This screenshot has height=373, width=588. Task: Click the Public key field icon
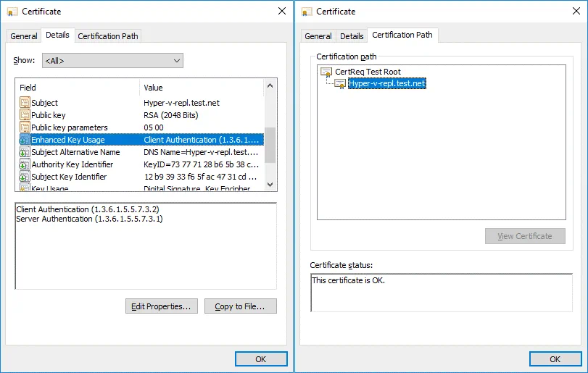pyautogui.click(x=25, y=115)
